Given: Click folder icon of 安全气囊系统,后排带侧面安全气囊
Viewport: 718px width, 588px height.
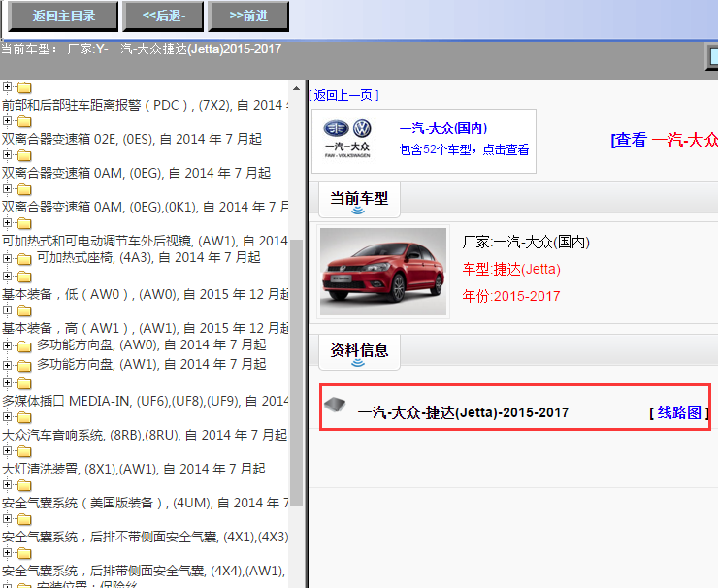Looking at the screenshot, I should pos(24,553).
